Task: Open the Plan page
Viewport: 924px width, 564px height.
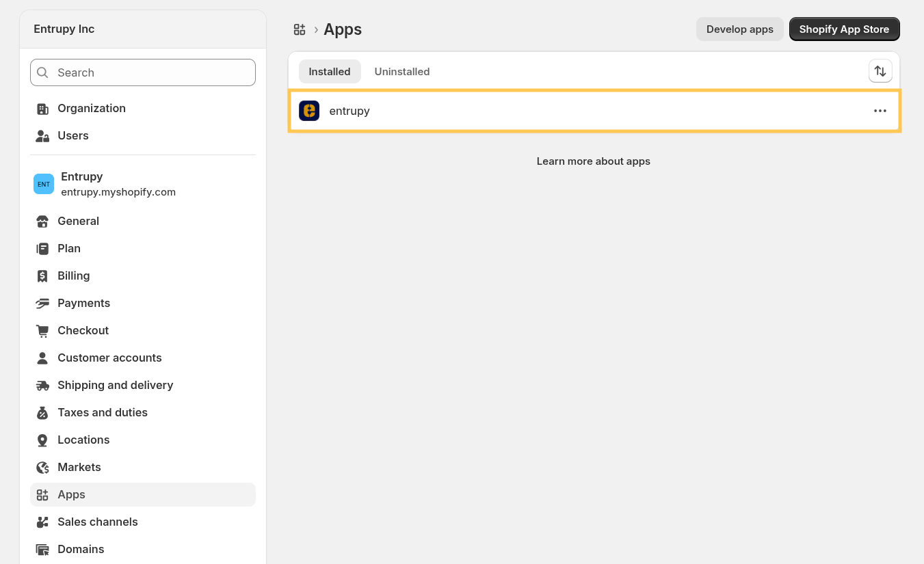Action: pyautogui.click(x=143, y=249)
